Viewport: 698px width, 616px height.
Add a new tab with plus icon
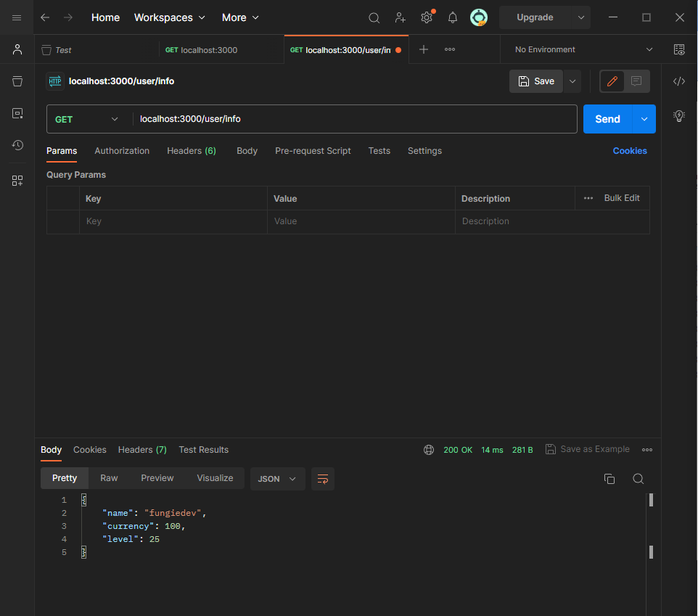pos(424,49)
